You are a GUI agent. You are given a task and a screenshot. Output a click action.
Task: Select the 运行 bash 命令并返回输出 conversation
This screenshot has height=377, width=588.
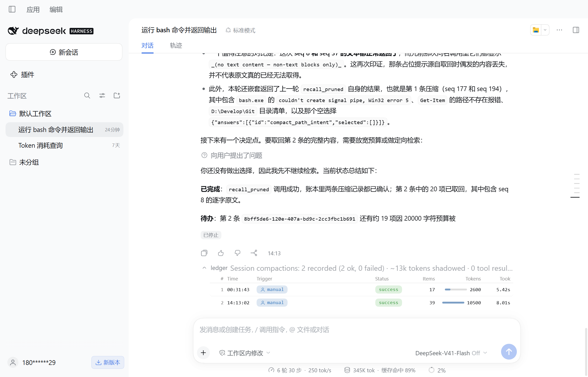point(64,130)
